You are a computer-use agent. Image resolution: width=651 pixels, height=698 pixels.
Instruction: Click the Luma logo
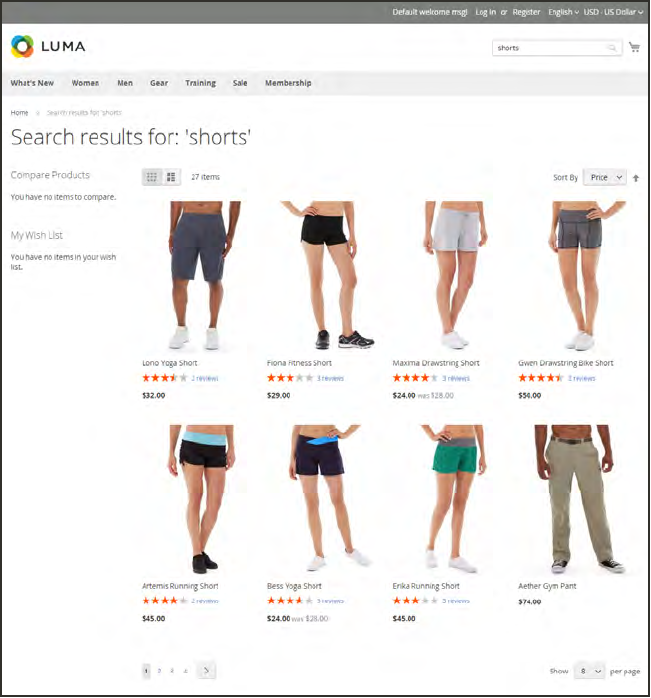pos(48,46)
